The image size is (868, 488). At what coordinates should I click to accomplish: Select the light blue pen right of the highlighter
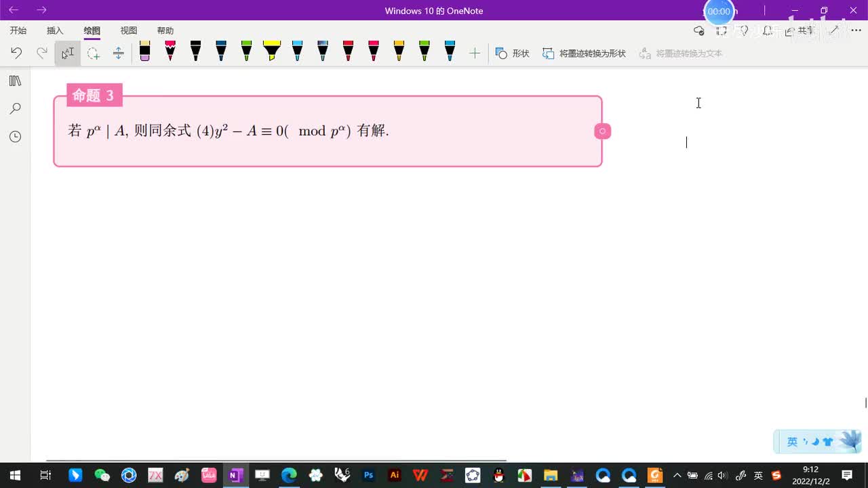(297, 52)
